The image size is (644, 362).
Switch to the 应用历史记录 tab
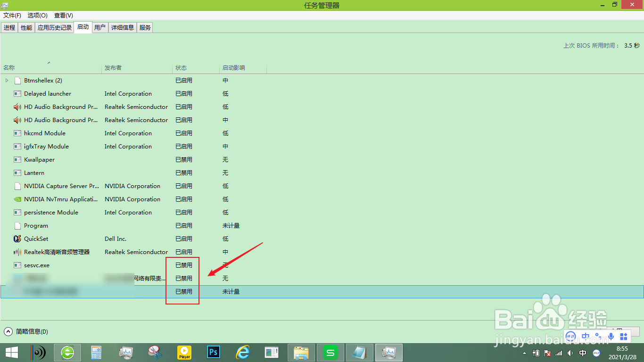point(55,28)
